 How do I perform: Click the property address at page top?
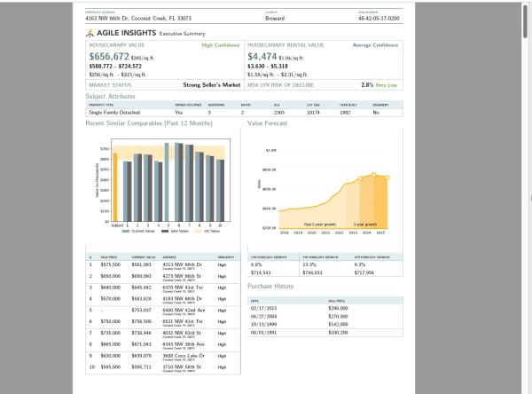(x=138, y=18)
